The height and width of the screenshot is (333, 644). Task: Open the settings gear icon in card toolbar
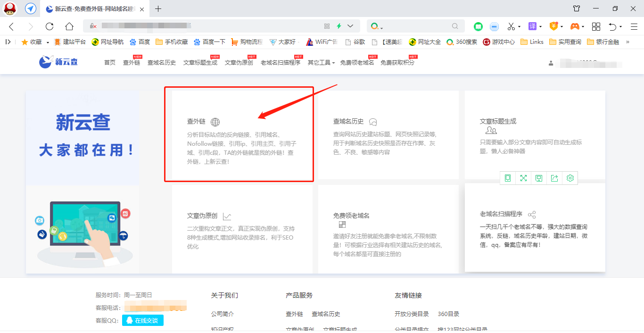tap(570, 178)
